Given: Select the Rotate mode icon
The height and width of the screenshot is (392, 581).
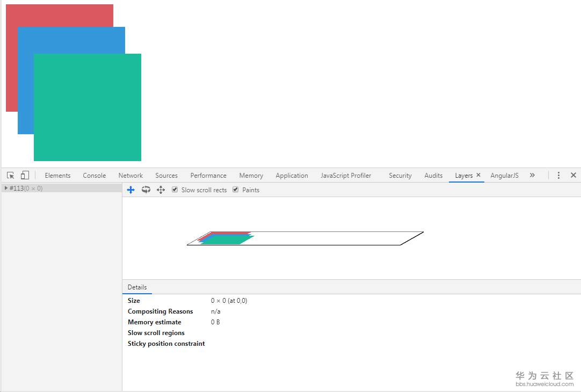Looking at the screenshot, I should tap(146, 190).
